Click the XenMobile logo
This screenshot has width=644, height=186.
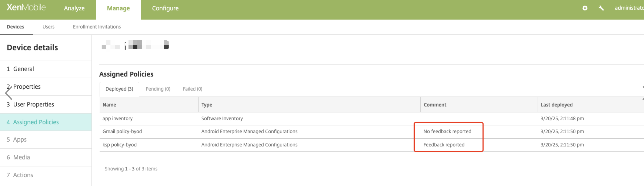tap(26, 8)
